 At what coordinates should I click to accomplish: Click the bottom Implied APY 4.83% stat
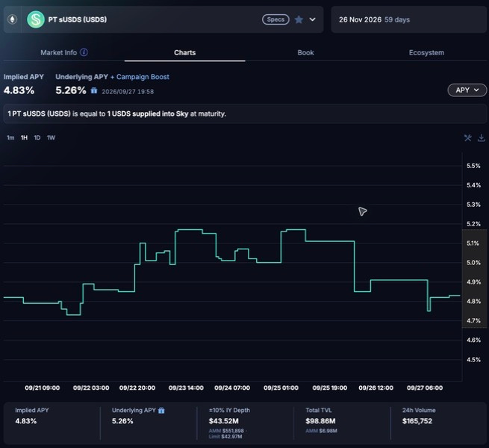click(x=26, y=421)
